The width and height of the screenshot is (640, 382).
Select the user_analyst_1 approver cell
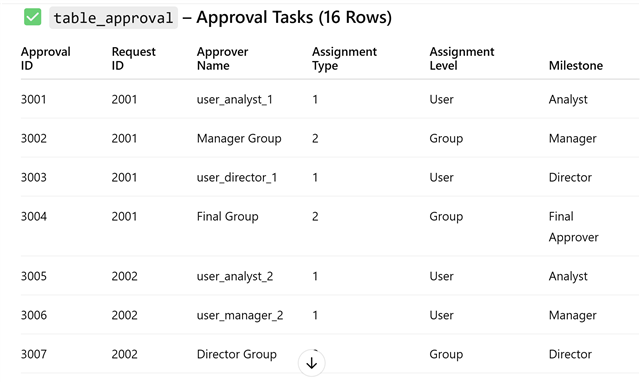235,100
